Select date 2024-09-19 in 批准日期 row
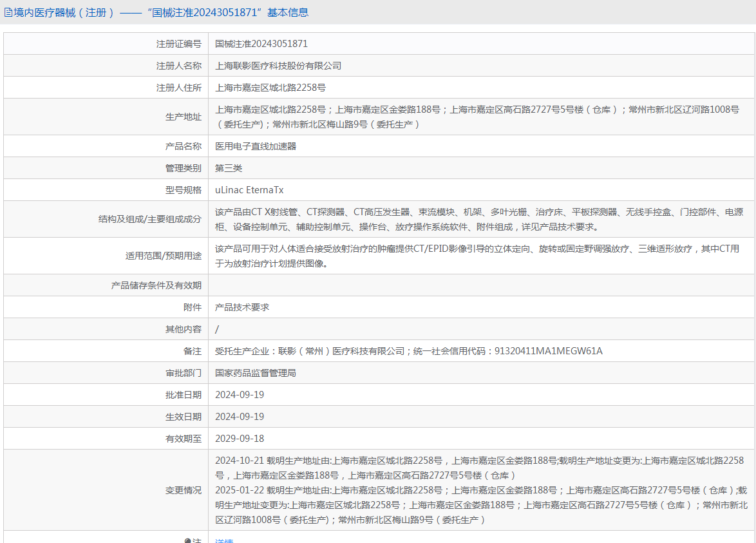Image resolution: width=756 pixels, height=543 pixels. pos(240,395)
